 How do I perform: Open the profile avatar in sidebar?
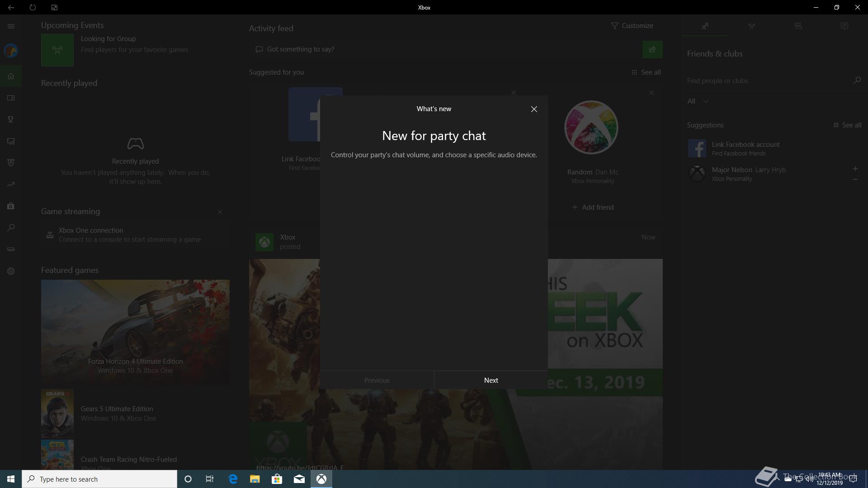(11, 51)
